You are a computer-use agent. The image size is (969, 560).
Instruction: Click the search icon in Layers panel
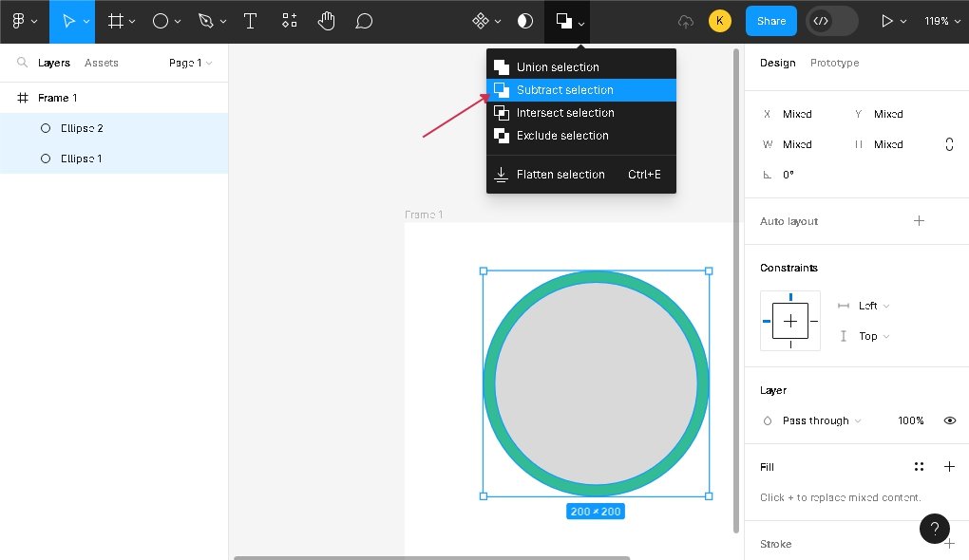click(22, 63)
